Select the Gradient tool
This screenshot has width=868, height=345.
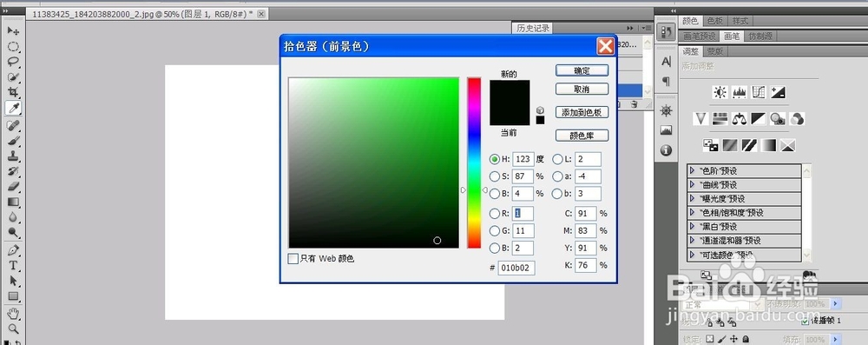click(x=13, y=202)
